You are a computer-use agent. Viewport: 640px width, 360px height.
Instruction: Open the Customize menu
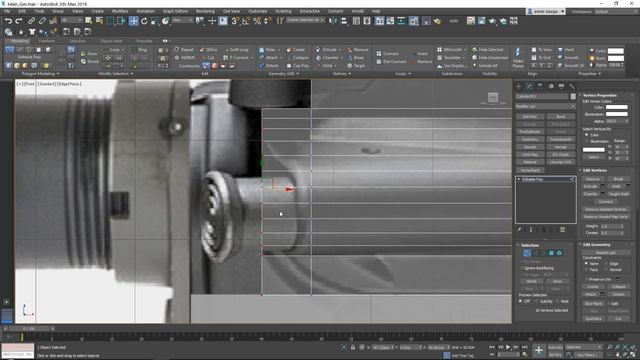pos(258,11)
